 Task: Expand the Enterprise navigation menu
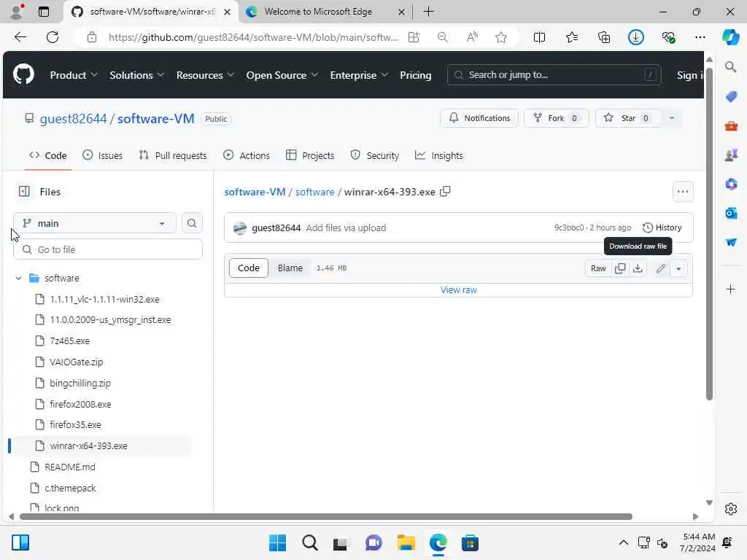(x=359, y=75)
